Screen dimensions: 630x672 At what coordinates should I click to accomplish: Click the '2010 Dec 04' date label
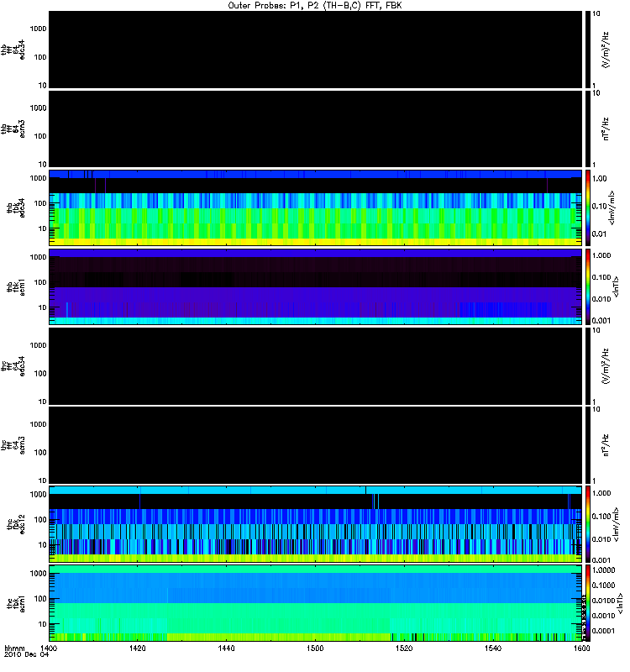[27, 654]
